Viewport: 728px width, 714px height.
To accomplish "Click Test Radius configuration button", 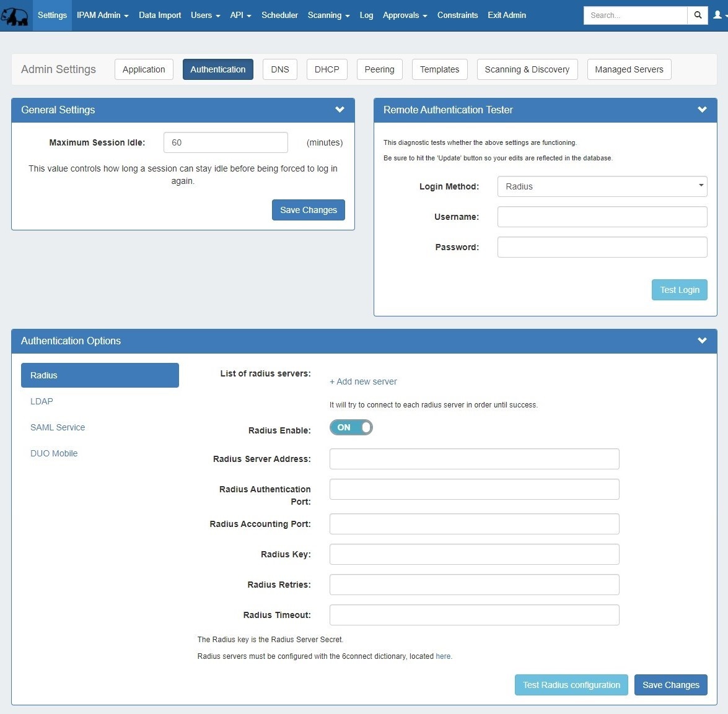I will click(x=571, y=685).
